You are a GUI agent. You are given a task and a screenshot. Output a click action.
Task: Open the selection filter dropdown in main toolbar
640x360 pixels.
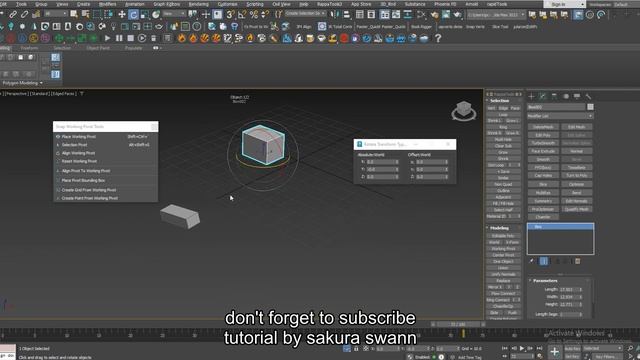point(56,14)
